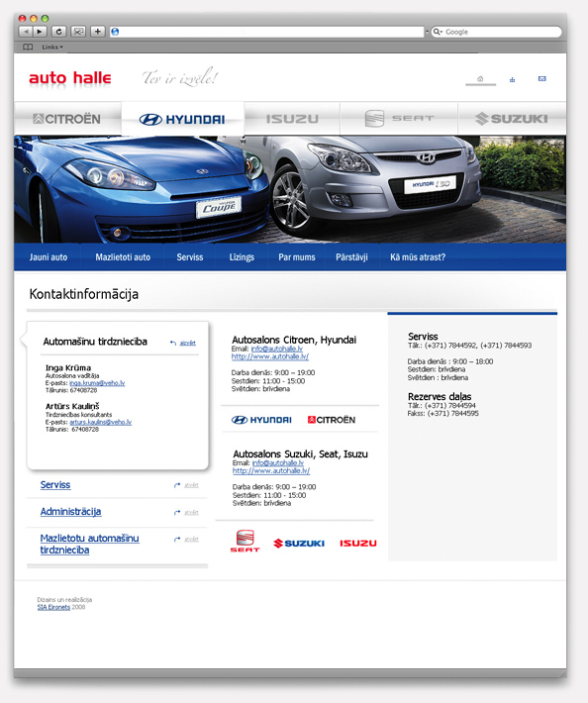
Task: Select the Suzuki brand tab
Action: pos(512,119)
